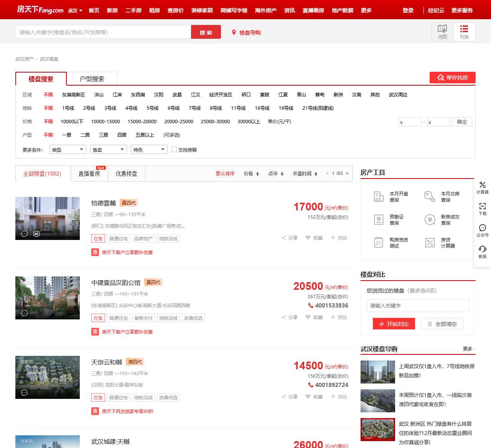Enable the 支持房聊 checkbox
The image size is (491, 448).
[174, 149]
